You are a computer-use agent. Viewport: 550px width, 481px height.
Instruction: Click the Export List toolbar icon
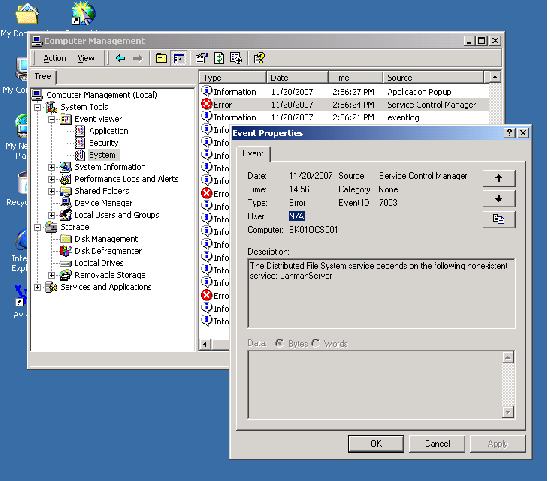point(236,58)
